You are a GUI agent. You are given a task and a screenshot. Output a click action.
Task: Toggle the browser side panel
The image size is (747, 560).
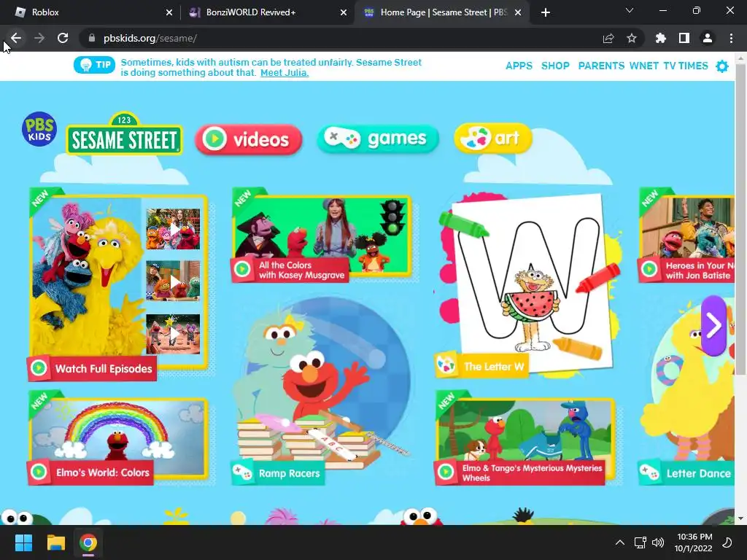pos(684,38)
